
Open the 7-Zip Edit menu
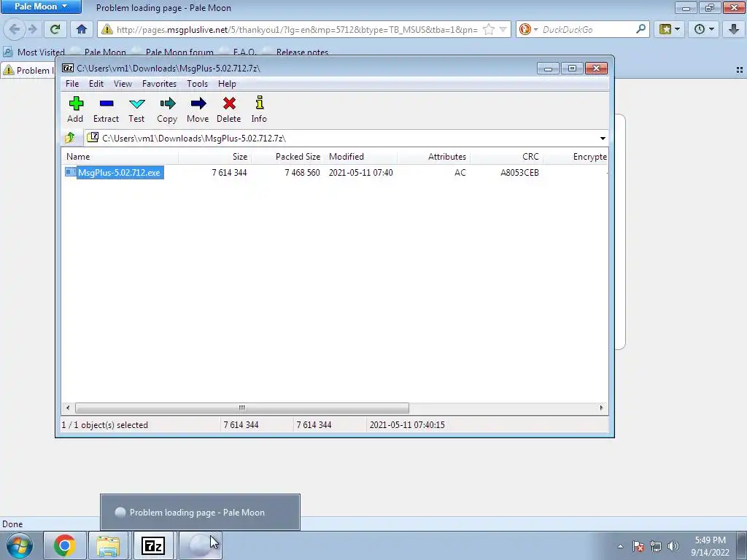point(96,84)
